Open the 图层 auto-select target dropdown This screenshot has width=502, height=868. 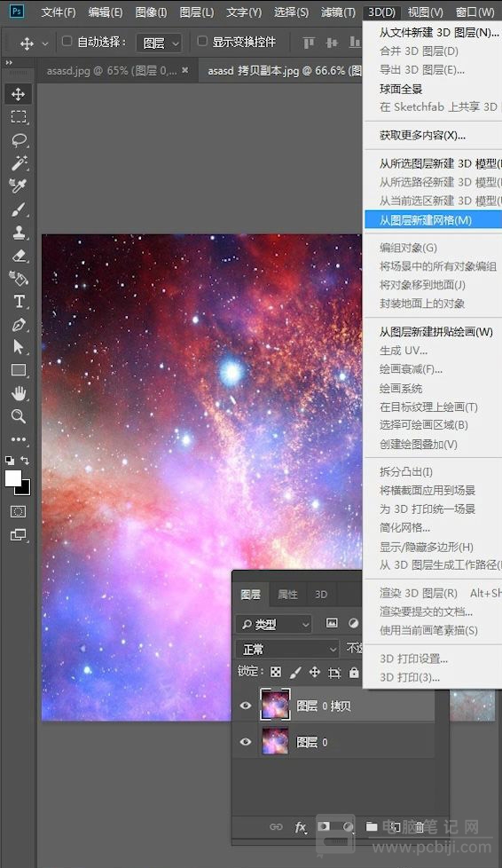[159, 43]
